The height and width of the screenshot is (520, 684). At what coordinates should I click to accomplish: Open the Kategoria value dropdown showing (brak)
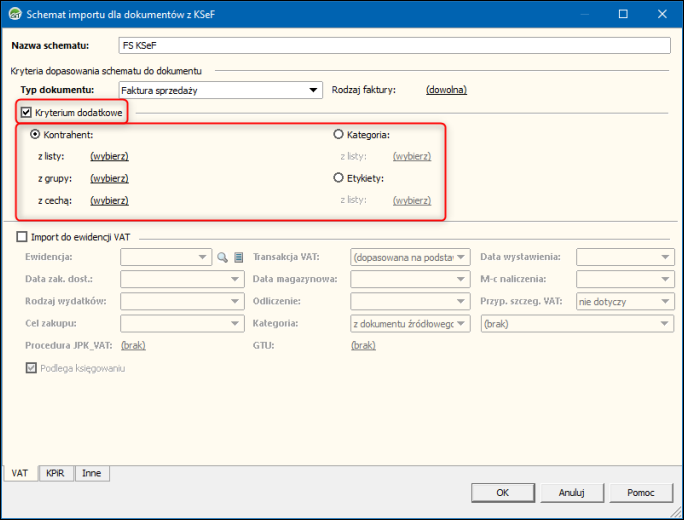tap(578, 324)
